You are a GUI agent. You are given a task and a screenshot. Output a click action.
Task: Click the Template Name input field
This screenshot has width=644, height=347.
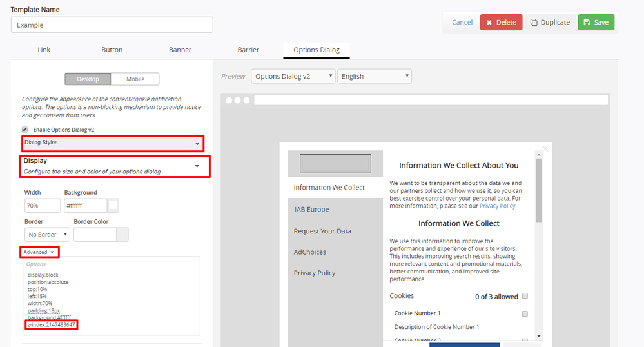pos(112,25)
